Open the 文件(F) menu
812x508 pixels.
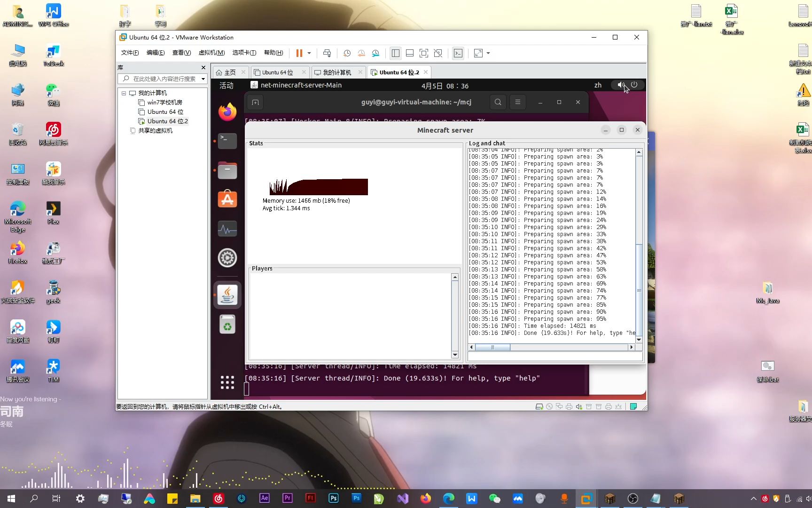coord(130,53)
